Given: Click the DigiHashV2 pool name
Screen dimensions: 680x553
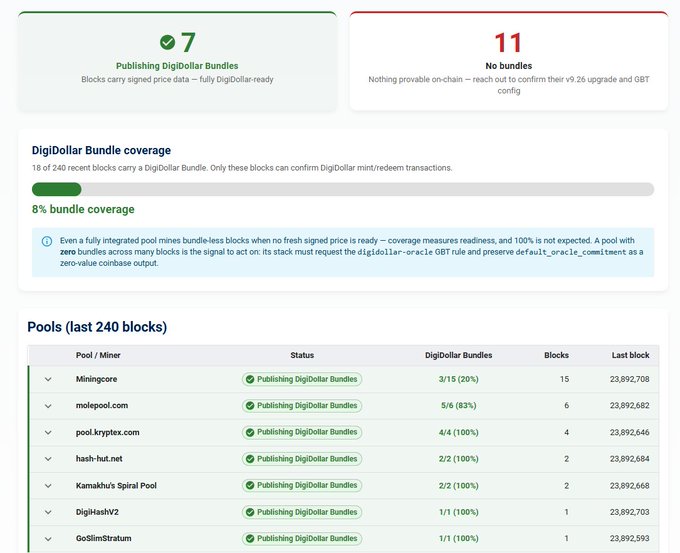Looking at the screenshot, I should [97, 512].
